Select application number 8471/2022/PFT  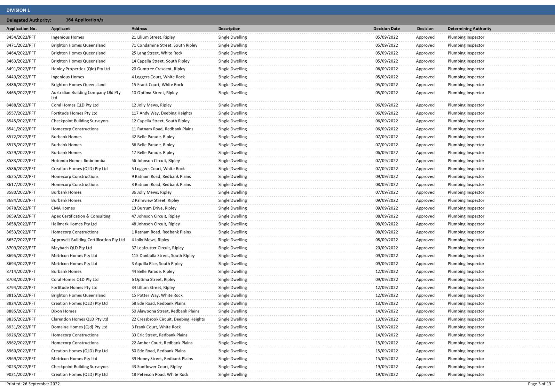tap(21, 45)
